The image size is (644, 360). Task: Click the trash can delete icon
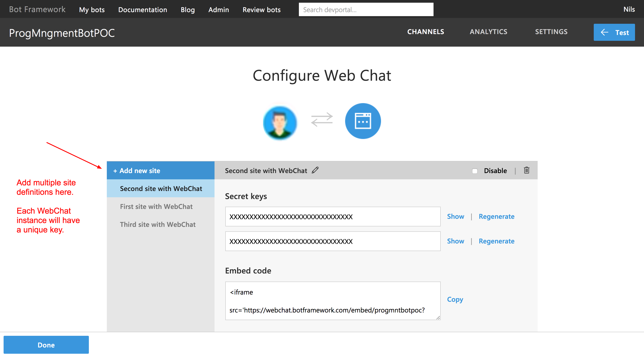click(526, 170)
